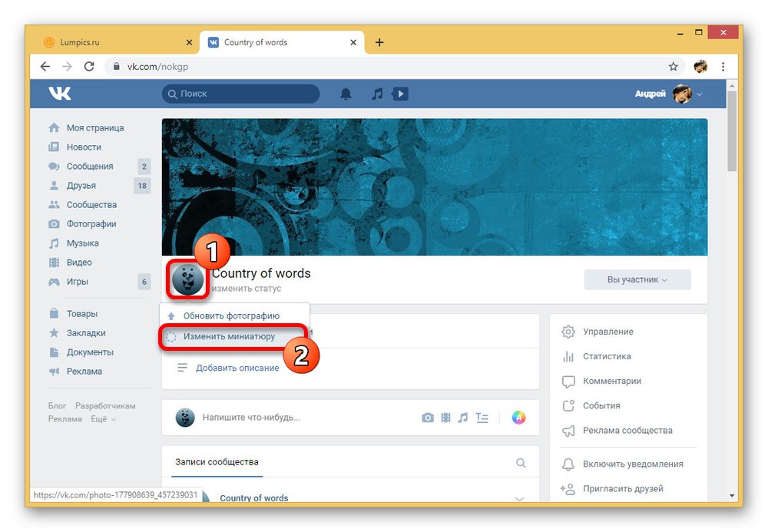Click the Реклама сообщества megaphone icon
Image resolution: width=768 pixels, height=532 pixels.
(x=568, y=431)
